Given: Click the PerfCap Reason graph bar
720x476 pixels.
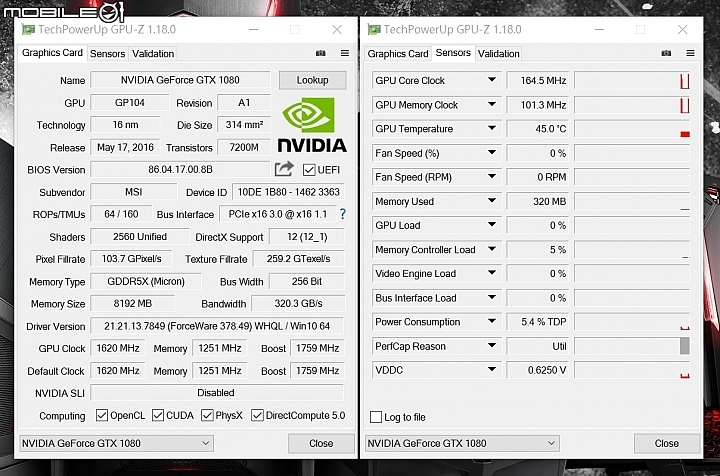Looking at the screenshot, I should coord(684,346).
